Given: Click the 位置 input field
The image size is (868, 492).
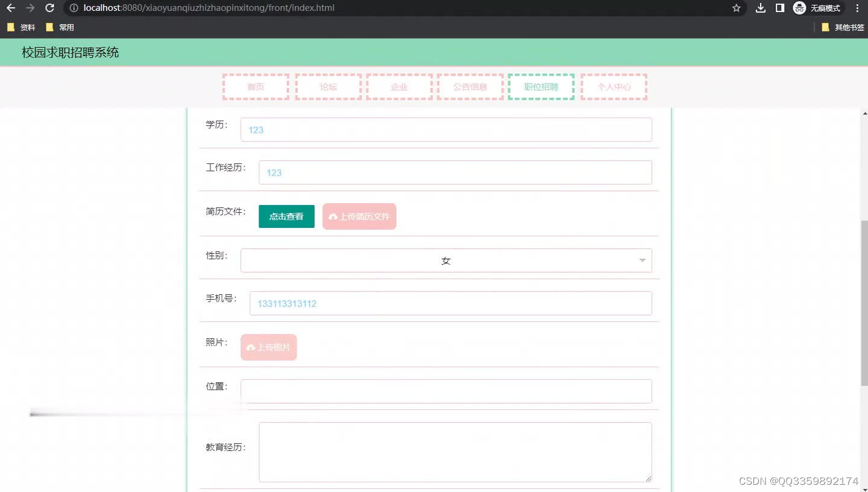Looking at the screenshot, I should coord(446,391).
